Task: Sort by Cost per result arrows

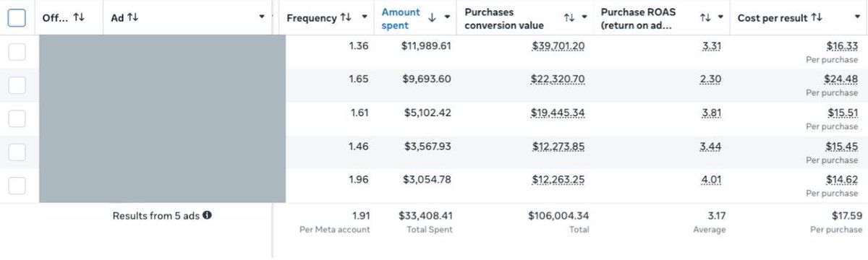Action: (817, 17)
